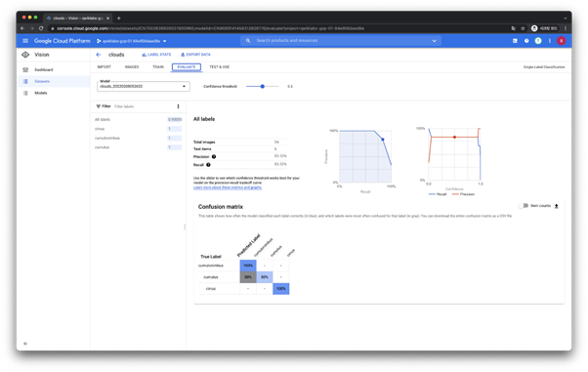Open Cloud Shell from the top bar
Screen dimensions: 588x372
point(515,41)
